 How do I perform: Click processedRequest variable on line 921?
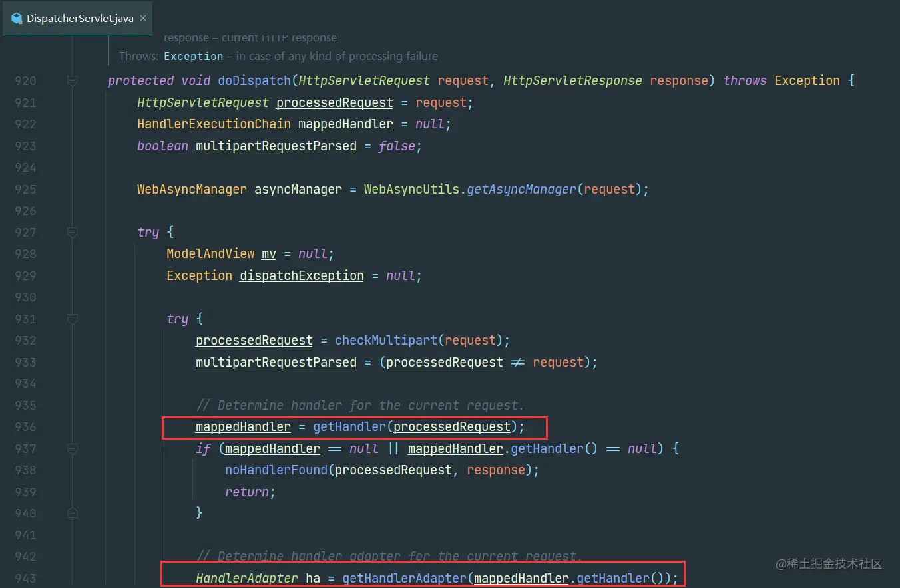pos(335,103)
